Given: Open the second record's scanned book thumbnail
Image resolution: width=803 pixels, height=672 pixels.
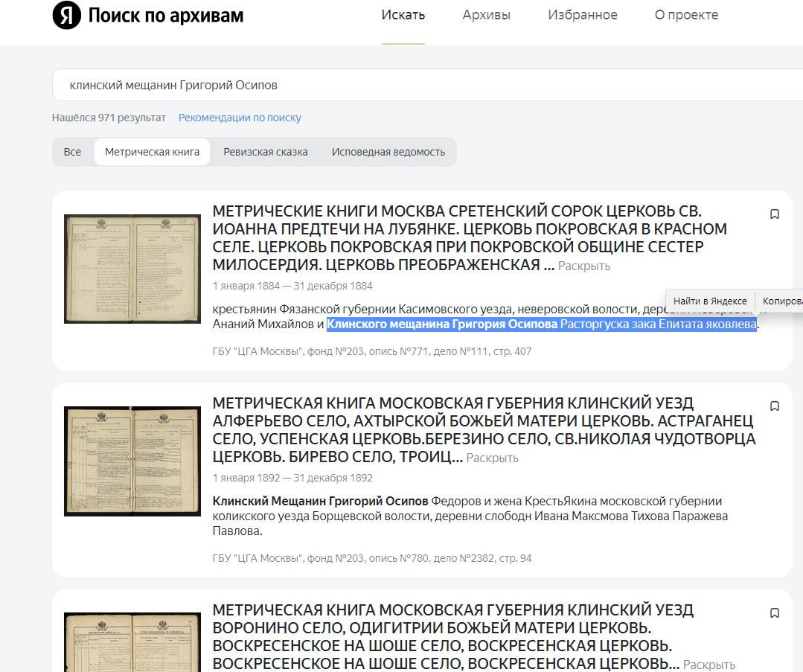Looking at the screenshot, I should pos(132,461).
